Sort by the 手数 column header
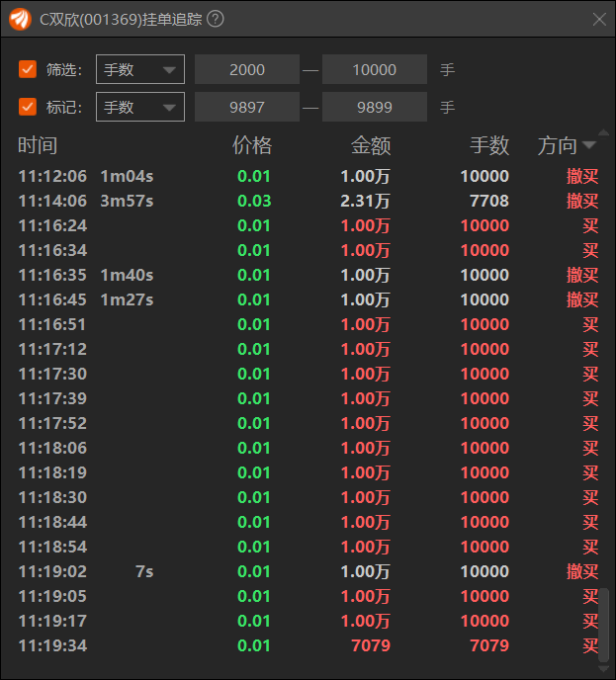The height and width of the screenshot is (680, 616). tap(488, 146)
